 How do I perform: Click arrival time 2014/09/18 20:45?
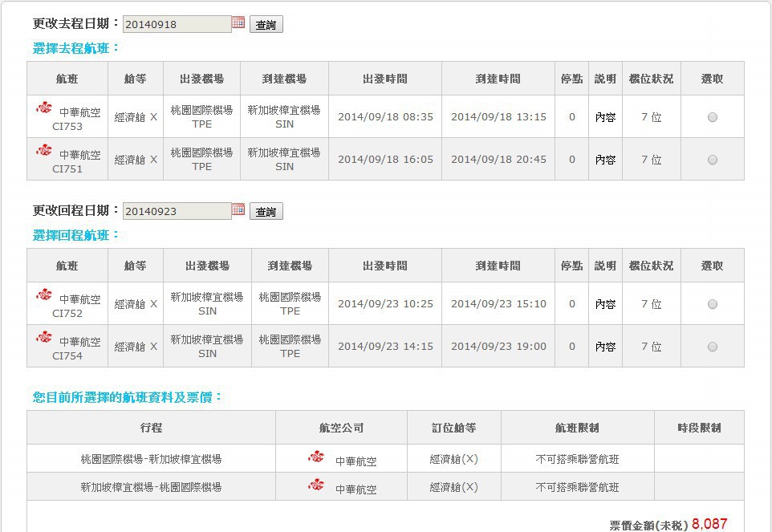[x=498, y=160]
